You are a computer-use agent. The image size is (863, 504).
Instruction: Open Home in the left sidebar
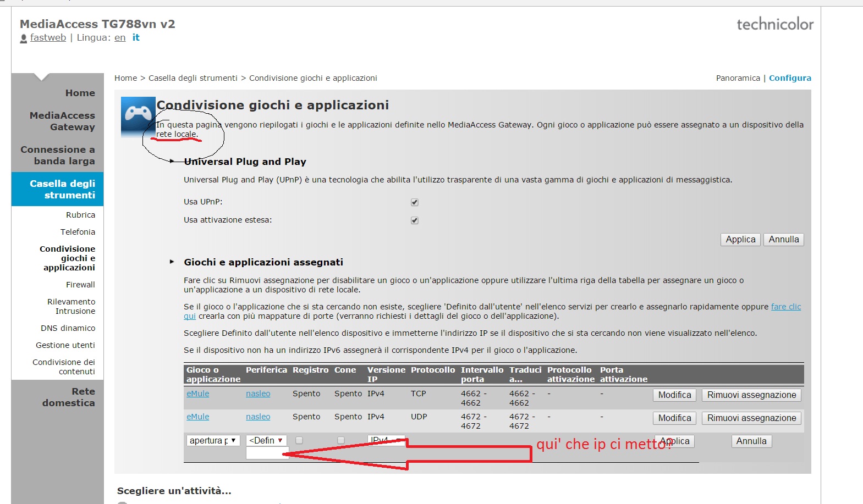80,93
